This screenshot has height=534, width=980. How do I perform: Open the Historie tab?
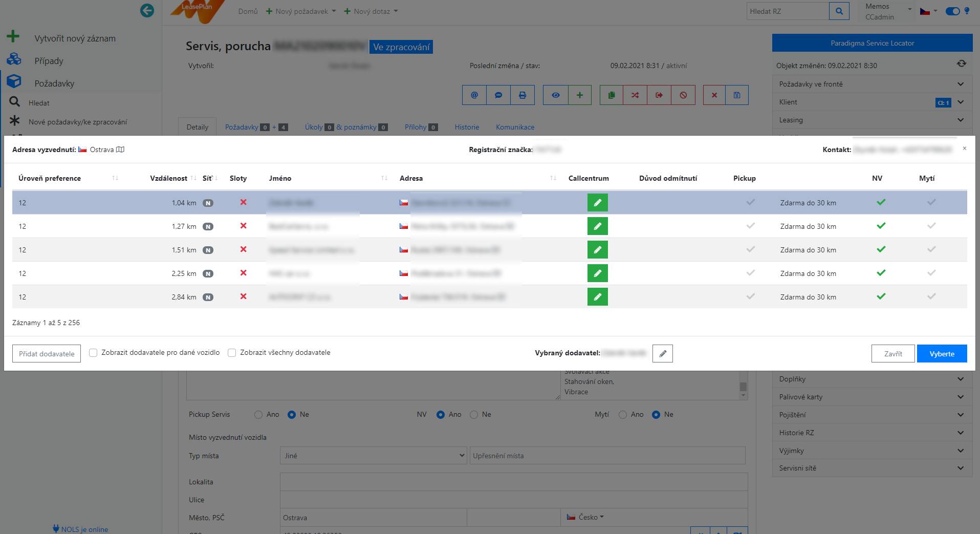[467, 127]
